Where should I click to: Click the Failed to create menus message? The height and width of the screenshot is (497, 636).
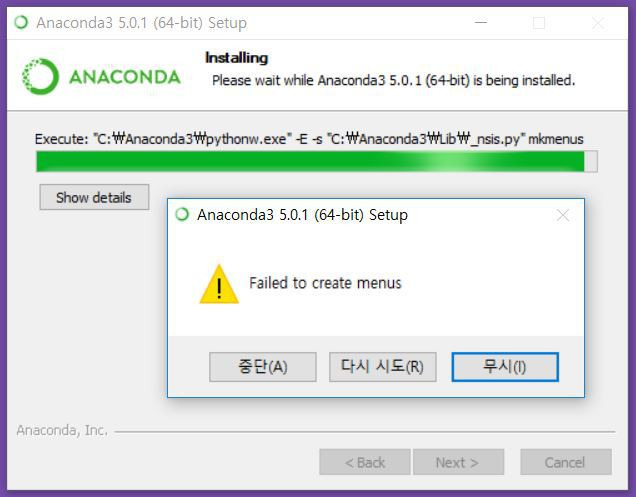325,283
